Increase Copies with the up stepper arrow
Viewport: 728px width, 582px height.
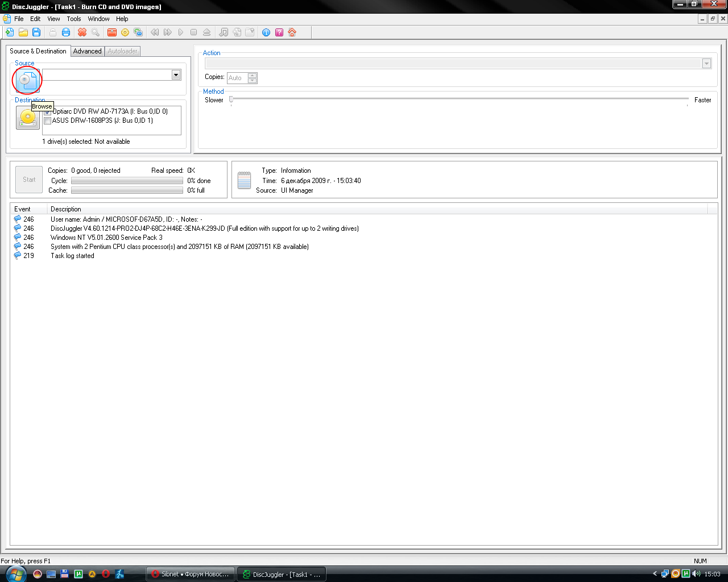click(253, 76)
